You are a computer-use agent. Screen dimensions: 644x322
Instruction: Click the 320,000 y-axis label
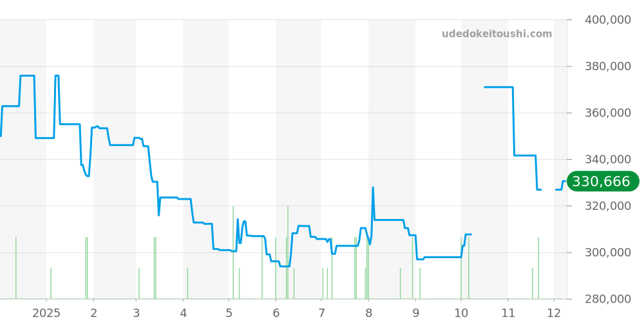(x=607, y=206)
